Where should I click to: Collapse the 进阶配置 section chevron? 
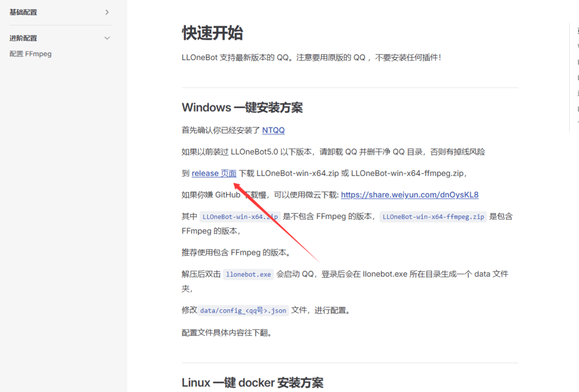[107, 38]
